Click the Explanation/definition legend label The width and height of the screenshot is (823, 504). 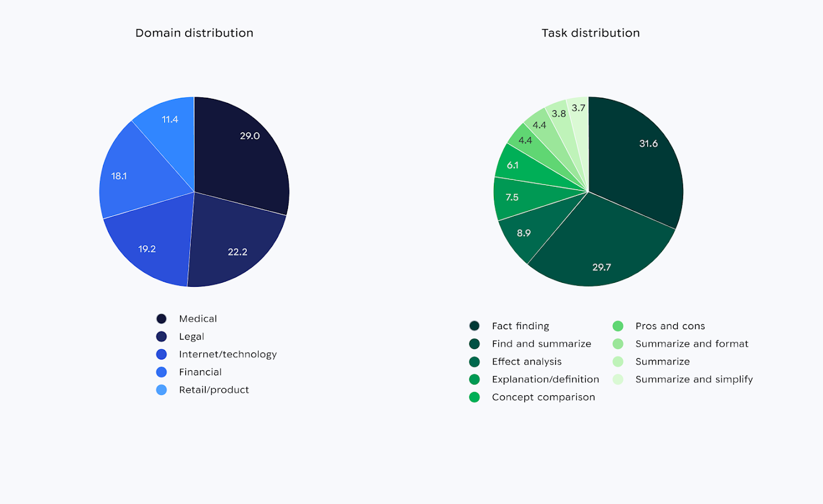pyautogui.click(x=545, y=379)
